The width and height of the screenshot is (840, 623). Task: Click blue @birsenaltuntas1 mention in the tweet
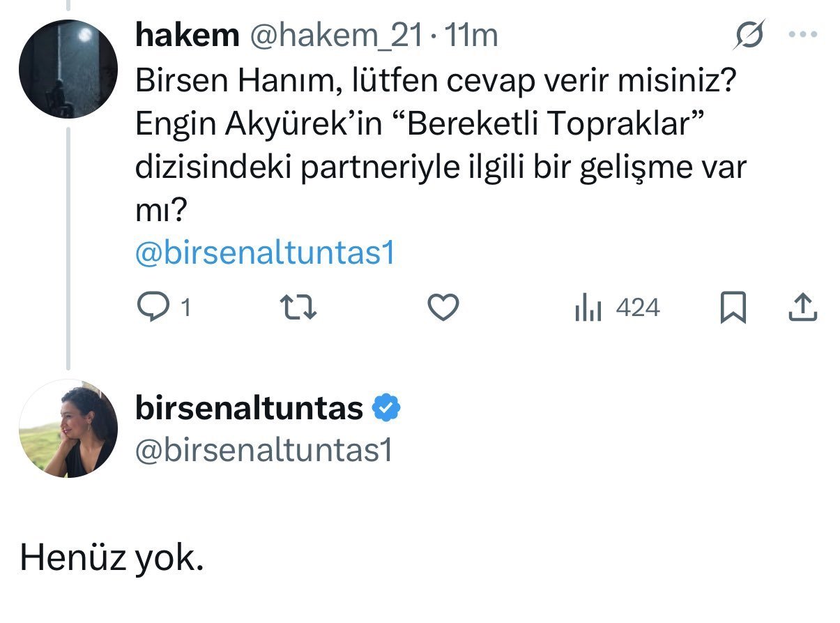pyautogui.click(x=265, y=254)
